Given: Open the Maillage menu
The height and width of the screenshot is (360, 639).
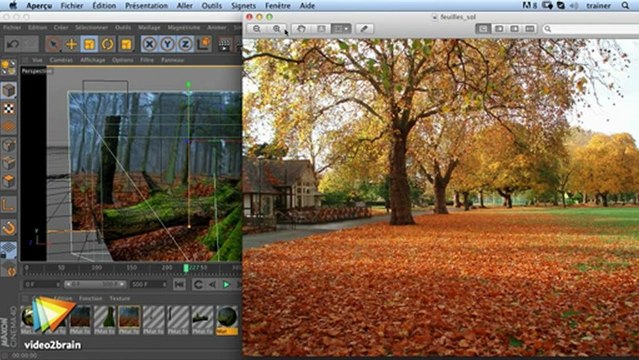Looking at the screenshot, I should coord(149,27).
